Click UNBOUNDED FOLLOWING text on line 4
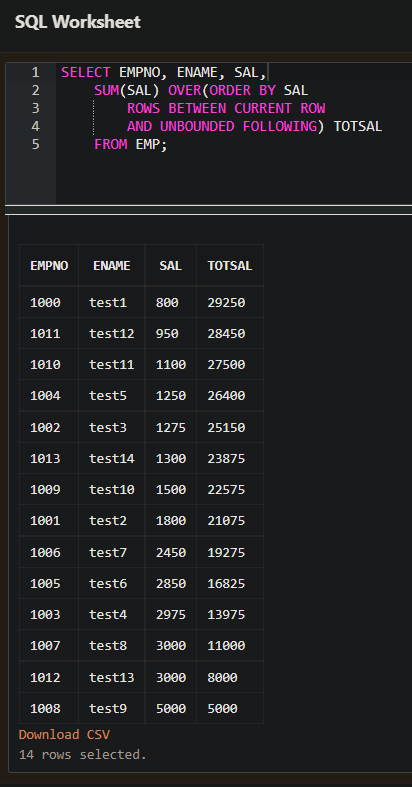The height and width of the screenshot is (787, 412). pos(239,126)
